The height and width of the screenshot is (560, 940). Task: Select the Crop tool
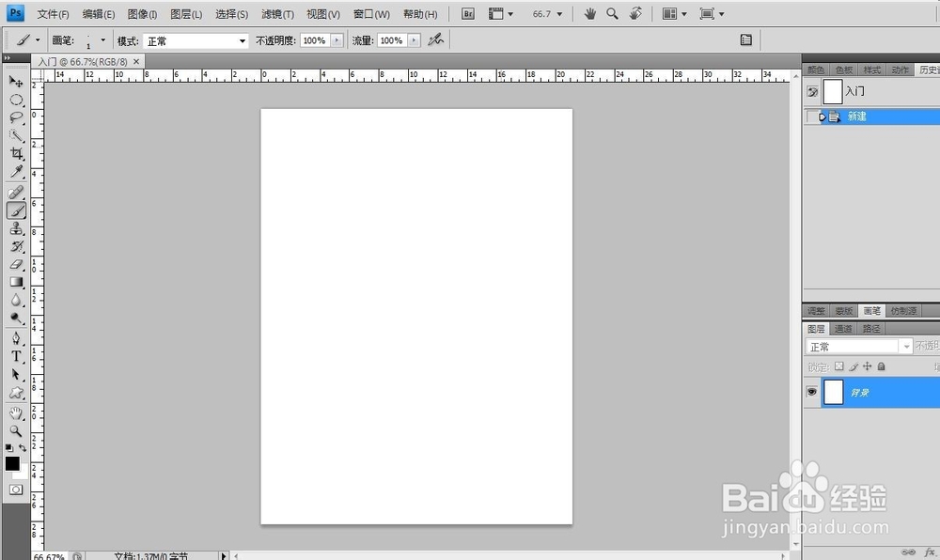click(x=16, y=153)
